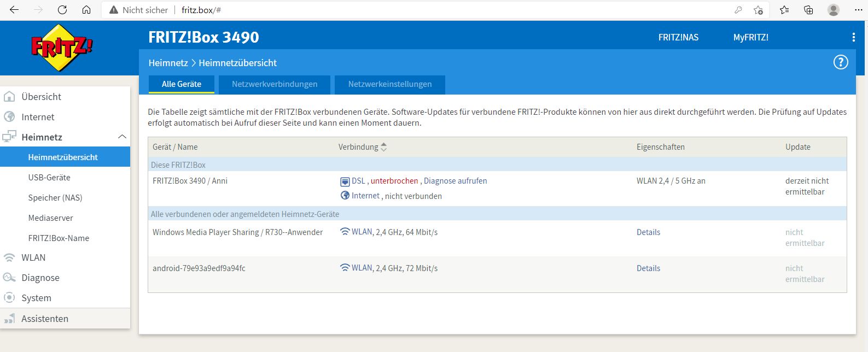This screenshot has width=868, height=352.
Task: Switch to the Netzwerkeinstellungen tab
Action: 390,84
